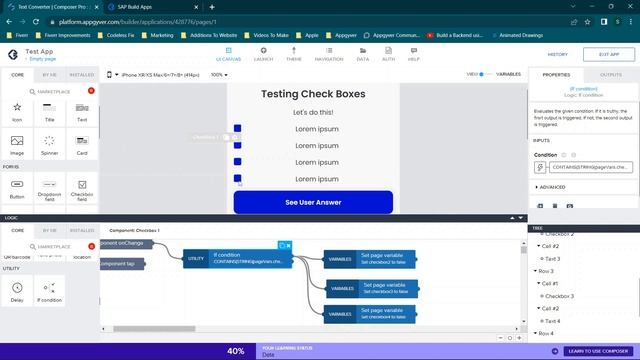Zoom out the logic canvas
Screen dimensions: 640x360
click(x=500, y=338)
